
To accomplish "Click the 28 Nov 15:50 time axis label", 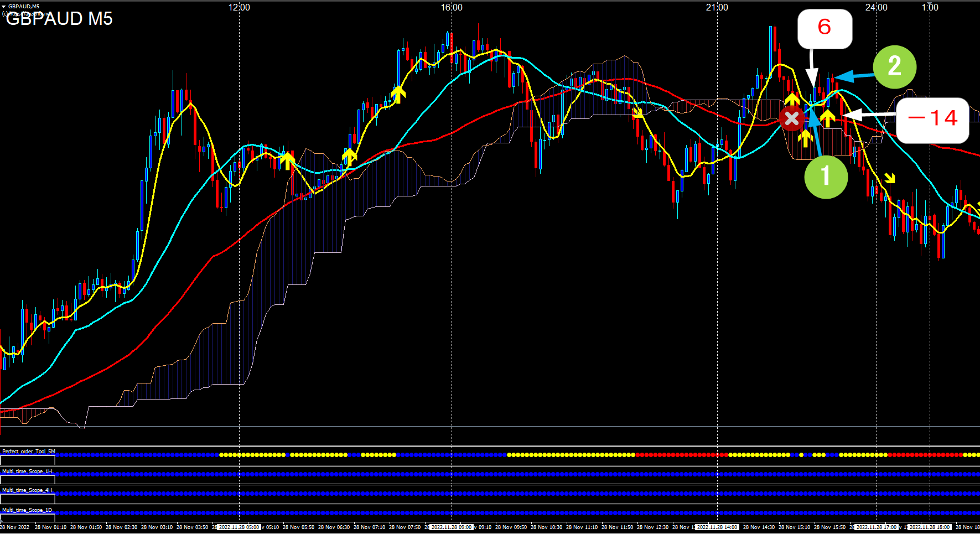I will (x=830, y=527).
